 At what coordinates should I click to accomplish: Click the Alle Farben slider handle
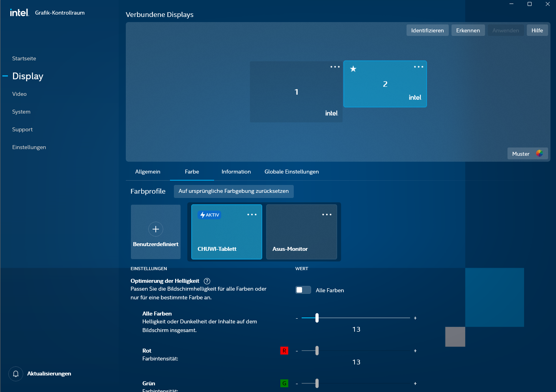pyautogui.click(x=317, y=318)
